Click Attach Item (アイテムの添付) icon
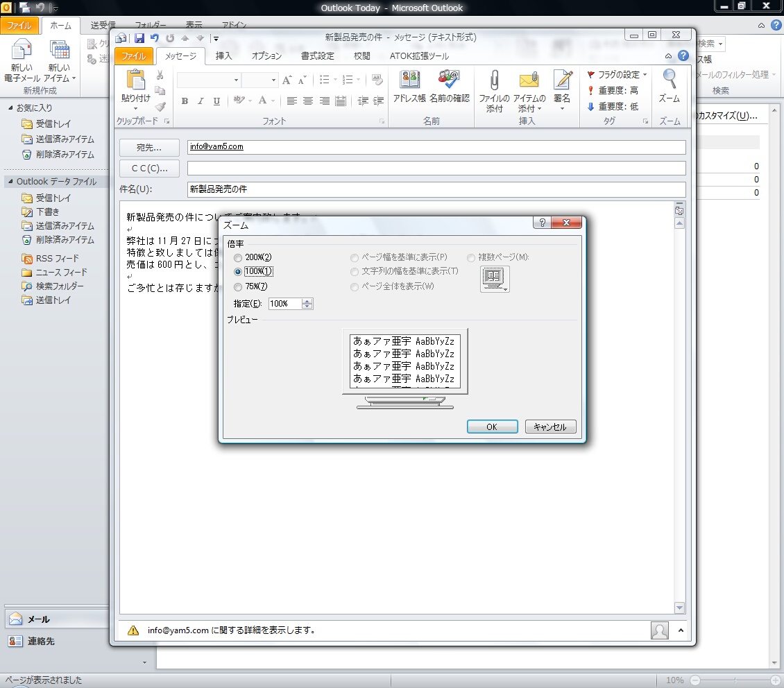 coord(529,92)
